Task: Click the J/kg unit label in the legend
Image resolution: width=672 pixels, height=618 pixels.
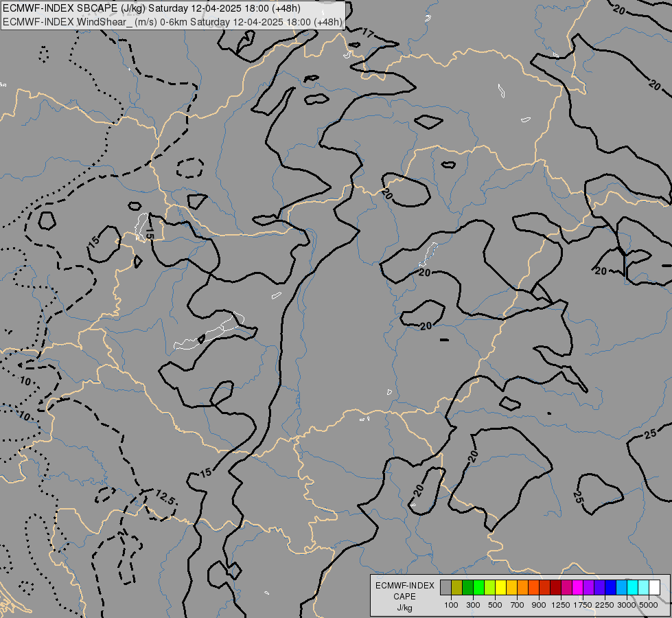Action: [x=404, y=608]
